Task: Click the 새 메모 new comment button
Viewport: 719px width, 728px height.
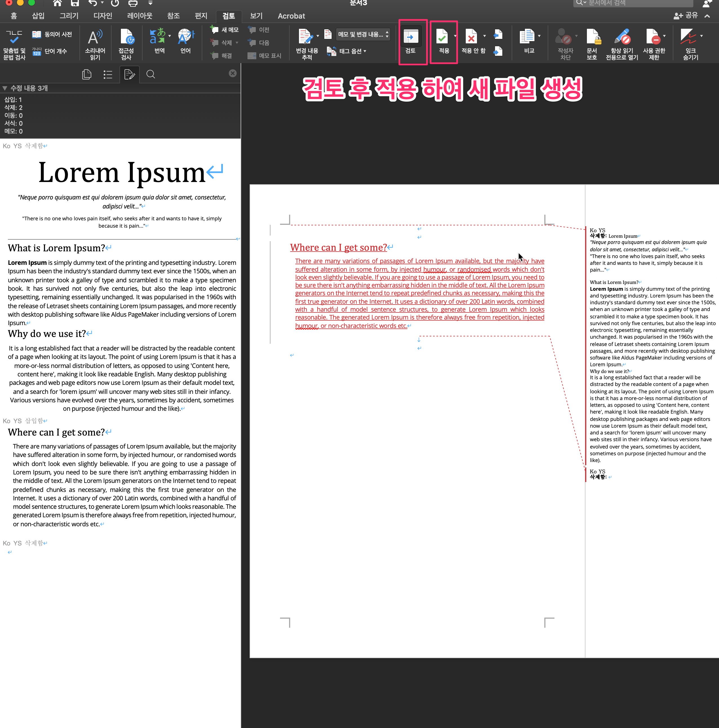Action: 225,30
